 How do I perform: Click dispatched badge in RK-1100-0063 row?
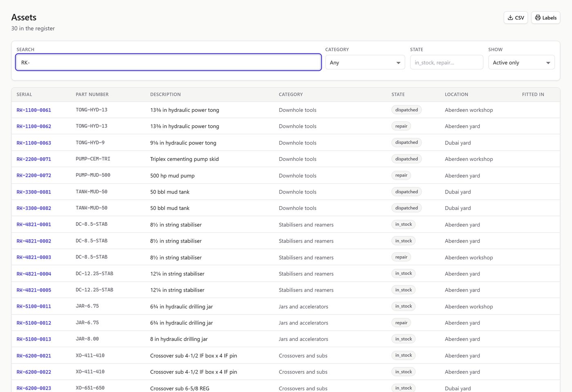407,143
